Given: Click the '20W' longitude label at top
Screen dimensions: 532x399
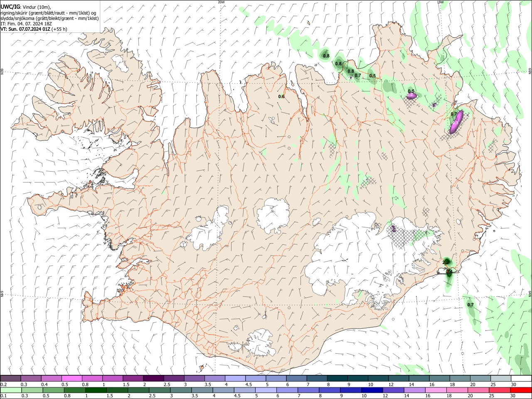Looking at the screenshot, I should (x=221, y=2).
